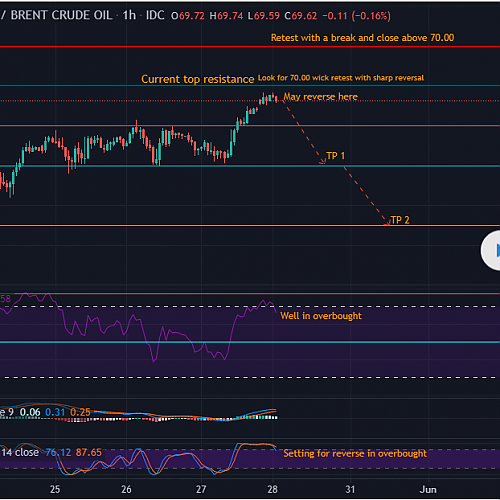Click the stochastic blue value 76.12
The image size is (500, 500).
pos(58,452)
